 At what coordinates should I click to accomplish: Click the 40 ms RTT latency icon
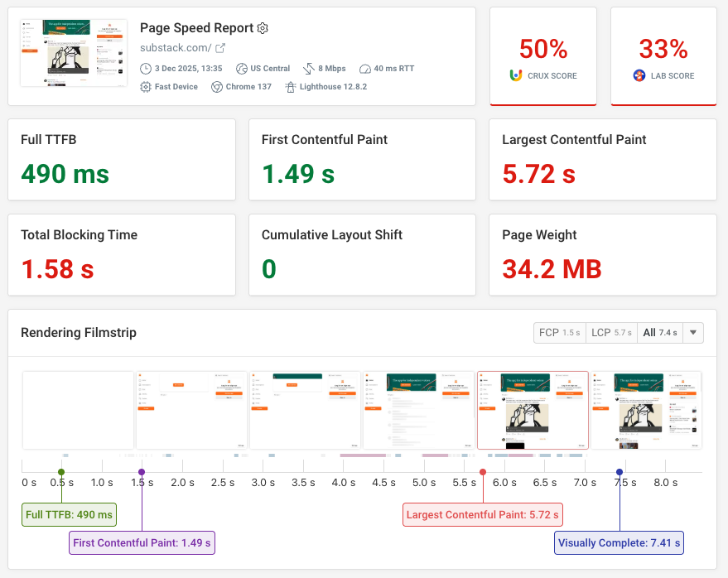(x=365, y=68)
